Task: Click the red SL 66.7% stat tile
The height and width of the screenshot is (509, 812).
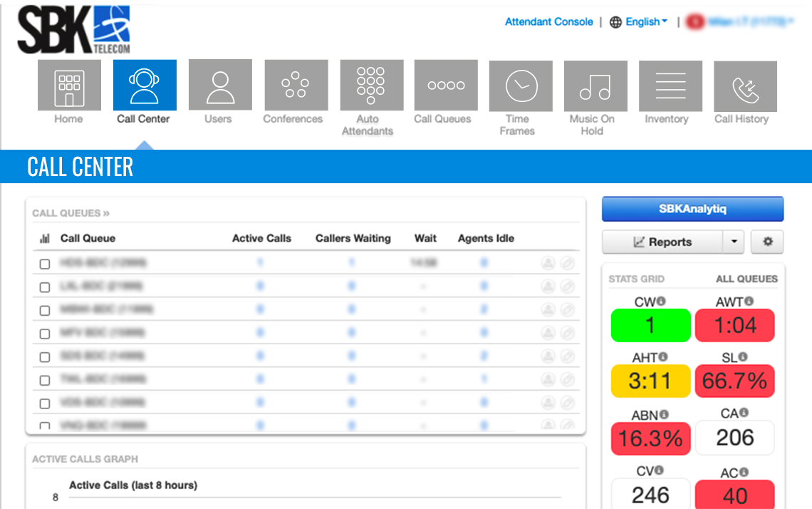Action: (x=734, y=381)
